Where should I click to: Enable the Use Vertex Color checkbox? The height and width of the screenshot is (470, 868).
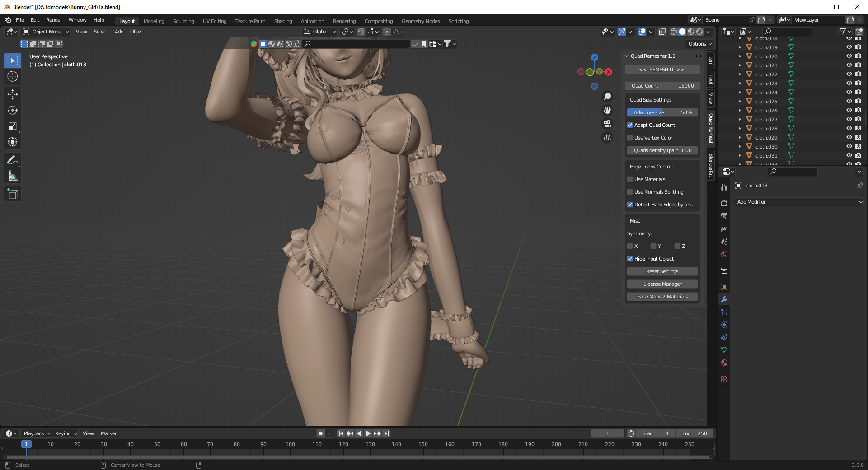(x=630, y=138)
